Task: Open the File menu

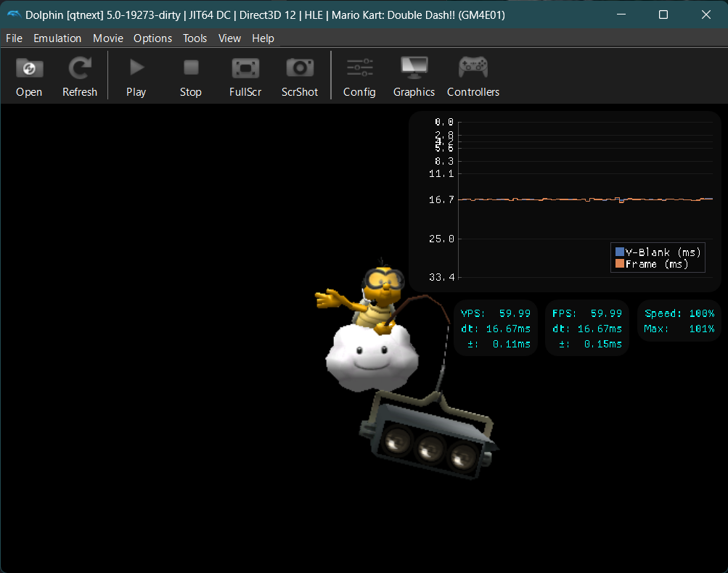Action: pyautogui.click(x=14, y=38)
